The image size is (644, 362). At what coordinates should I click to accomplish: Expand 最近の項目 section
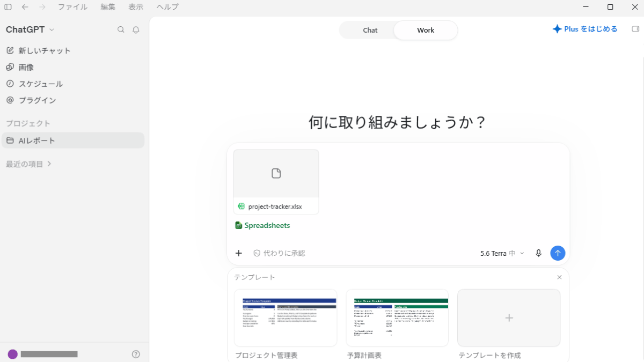tap(28, 164)
